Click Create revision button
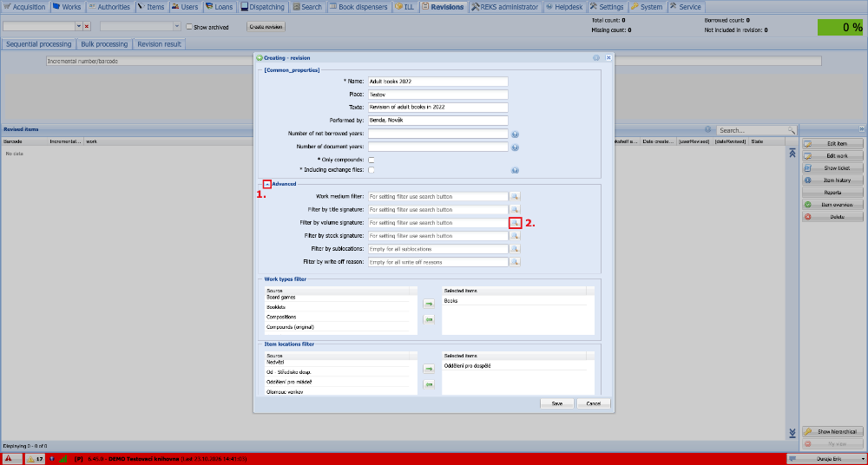 coord(266,27)
